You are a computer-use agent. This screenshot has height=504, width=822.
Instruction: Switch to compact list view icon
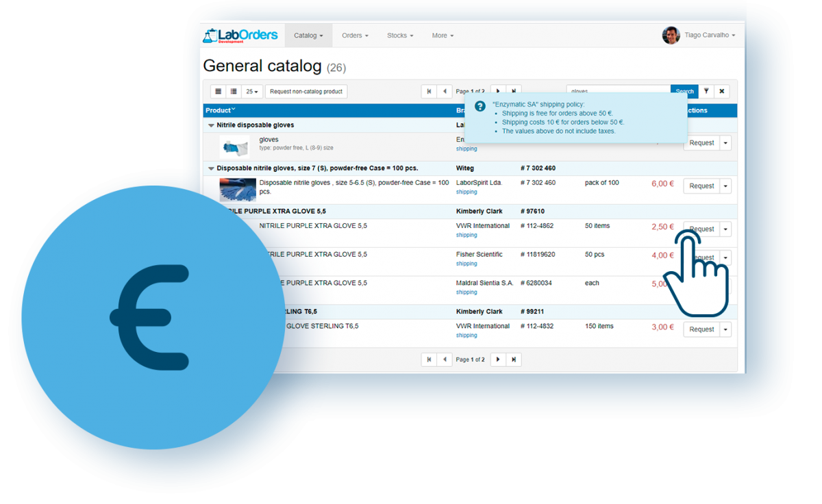(x=219, y=91)
